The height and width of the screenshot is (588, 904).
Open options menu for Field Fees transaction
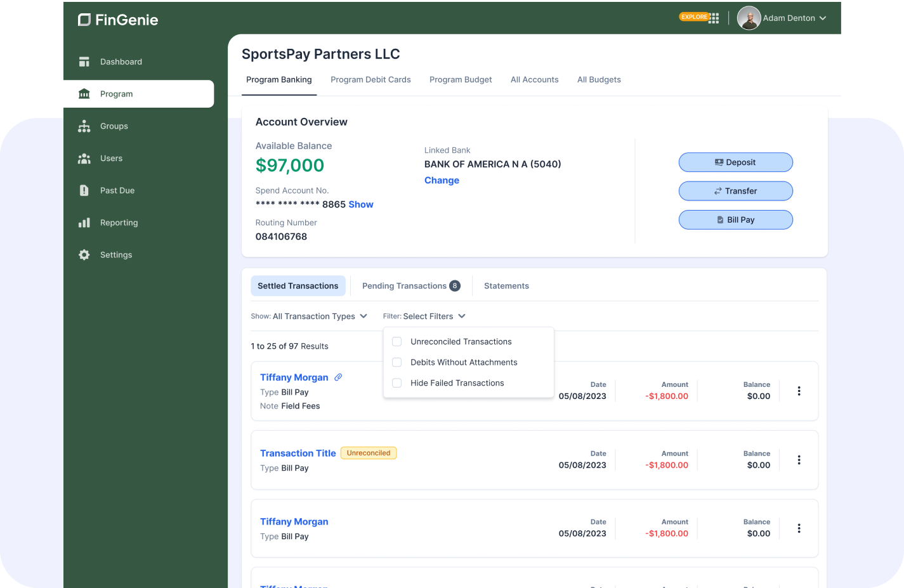coord(799,391)
